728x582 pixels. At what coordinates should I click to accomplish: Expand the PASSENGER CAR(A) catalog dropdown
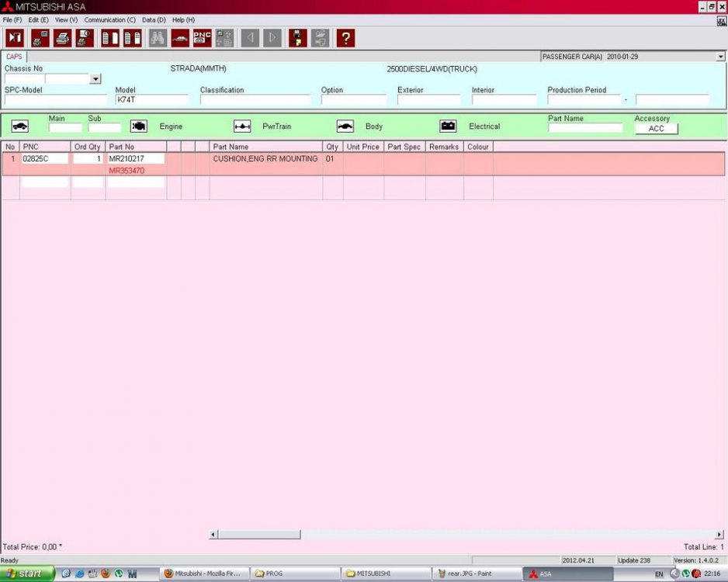click(x=720, y=57)
